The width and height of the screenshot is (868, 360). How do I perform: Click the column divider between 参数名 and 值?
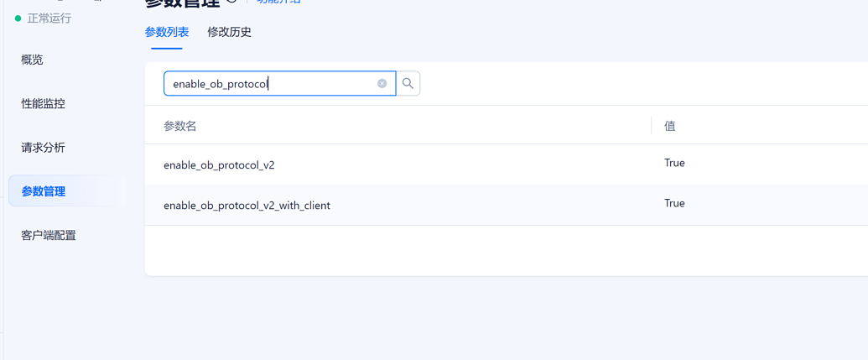[x=652, y=125]
